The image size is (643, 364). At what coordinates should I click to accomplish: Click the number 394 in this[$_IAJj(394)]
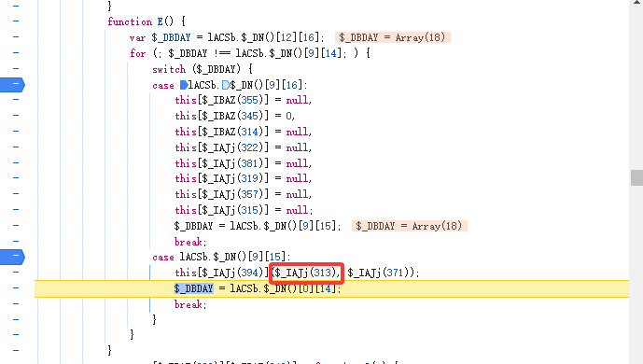(249, 273)
